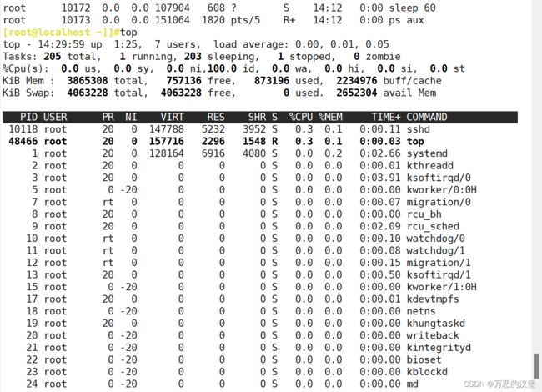This screenshot has width=542, height=392.
Task: Click the 'load average' text
Action: [251, 44]
